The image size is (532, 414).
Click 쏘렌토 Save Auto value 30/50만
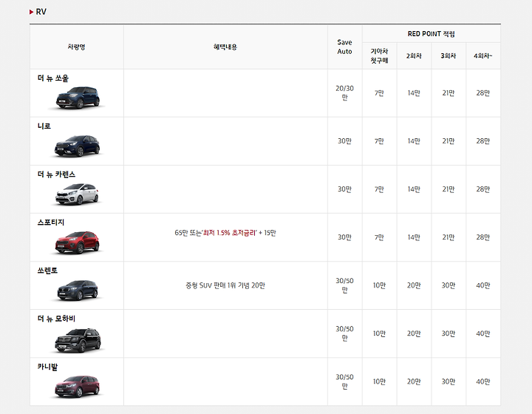[x=345, y=285]
